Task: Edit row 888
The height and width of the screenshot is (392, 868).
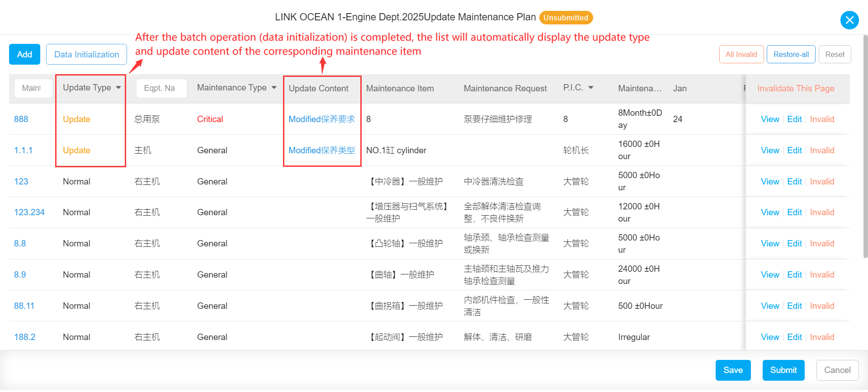Action: point(794,119)
